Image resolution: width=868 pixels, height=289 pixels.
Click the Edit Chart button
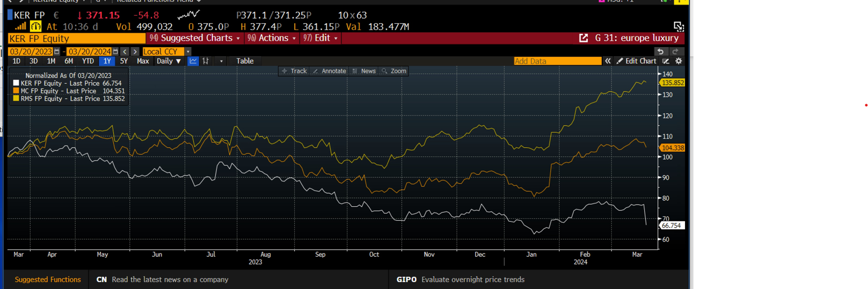[636, 61]
